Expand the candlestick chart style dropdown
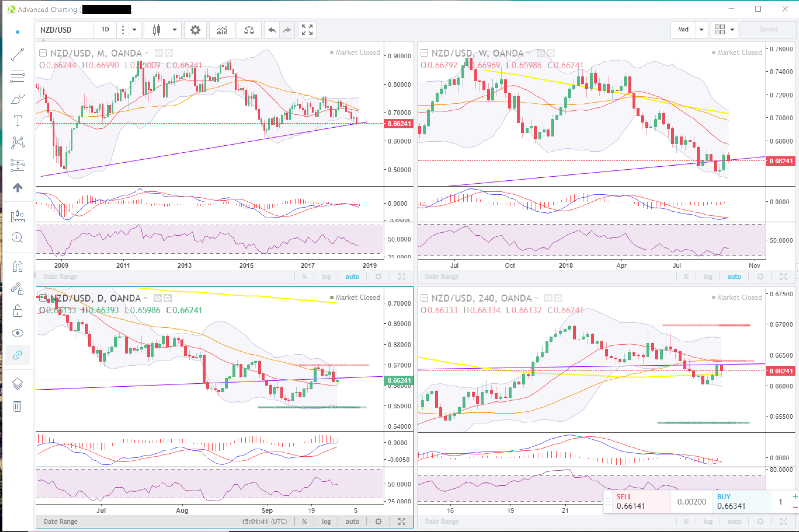Screen dimensions: 799x532 pos(175,30)
